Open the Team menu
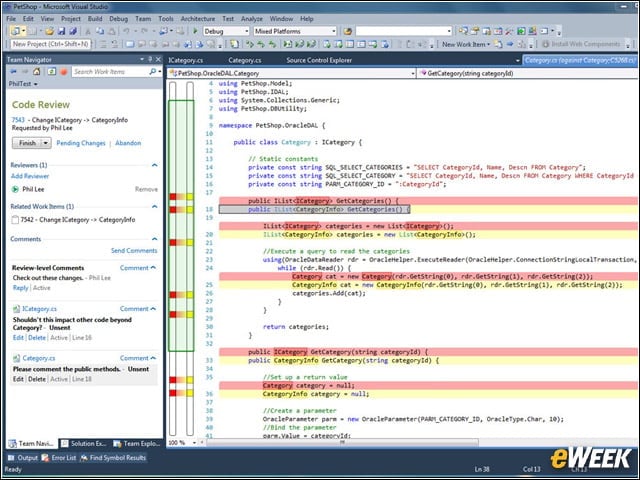This screenshot has height=480, width=640. click(x=143, y=19)
